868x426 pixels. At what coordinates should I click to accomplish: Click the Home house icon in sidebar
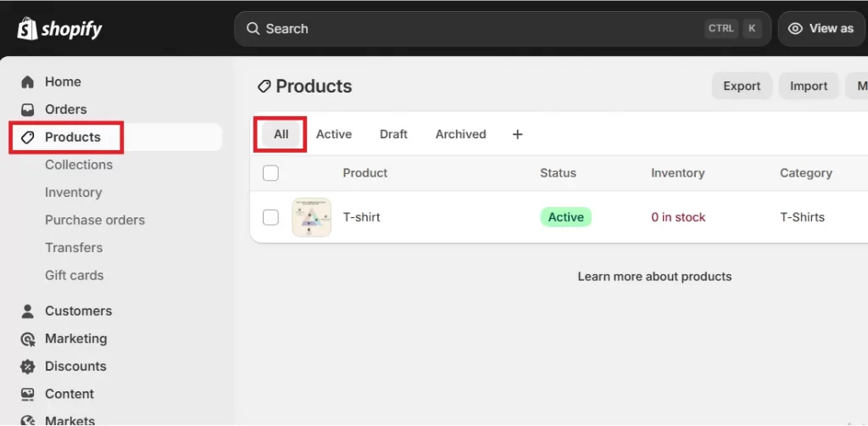[x=28, y=82]
